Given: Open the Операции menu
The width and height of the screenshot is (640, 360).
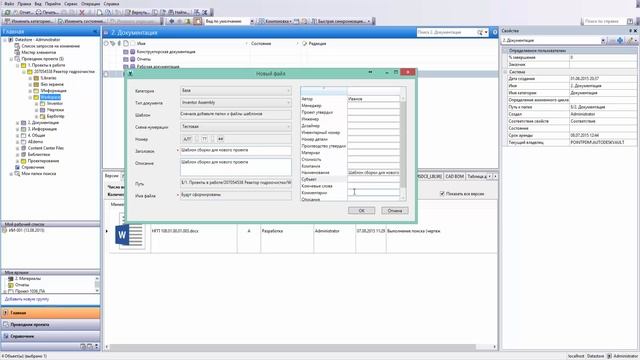Looking at the screenshot, I should [x=91, y=4].
